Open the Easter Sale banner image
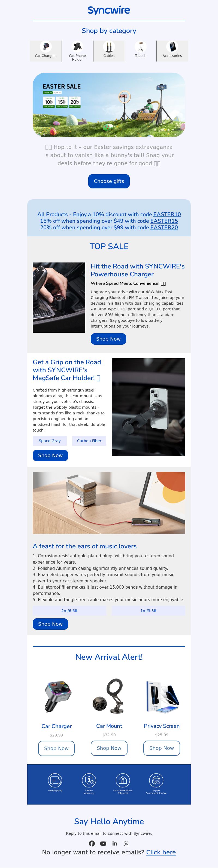Image resolution: width=218 pixels, height=868 pixels. [x=109, y=105]
